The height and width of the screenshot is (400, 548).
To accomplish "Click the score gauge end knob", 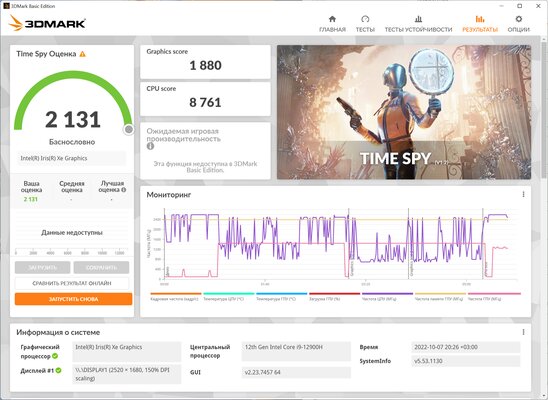I will [x=129, y=130].
